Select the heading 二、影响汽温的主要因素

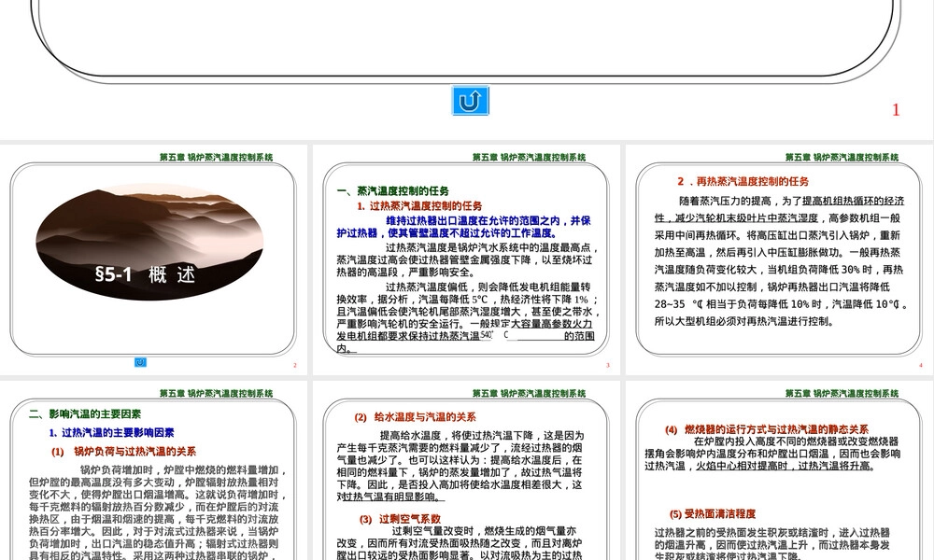[x=85, y=414]
